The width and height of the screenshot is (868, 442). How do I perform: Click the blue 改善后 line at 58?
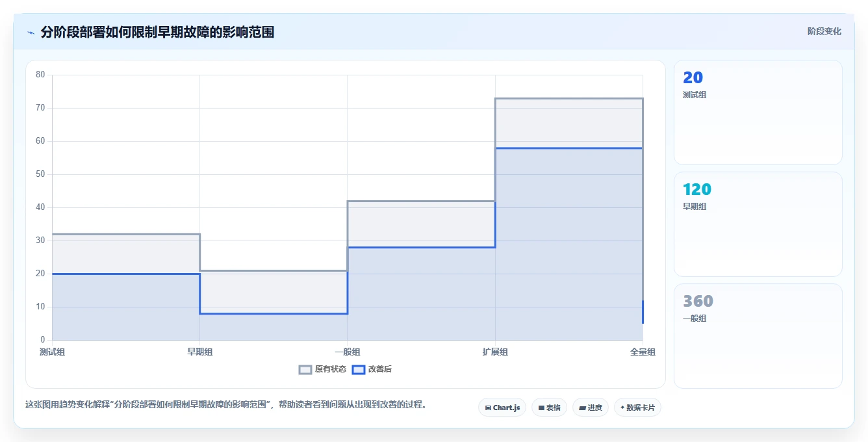click(x=569, y=148)
